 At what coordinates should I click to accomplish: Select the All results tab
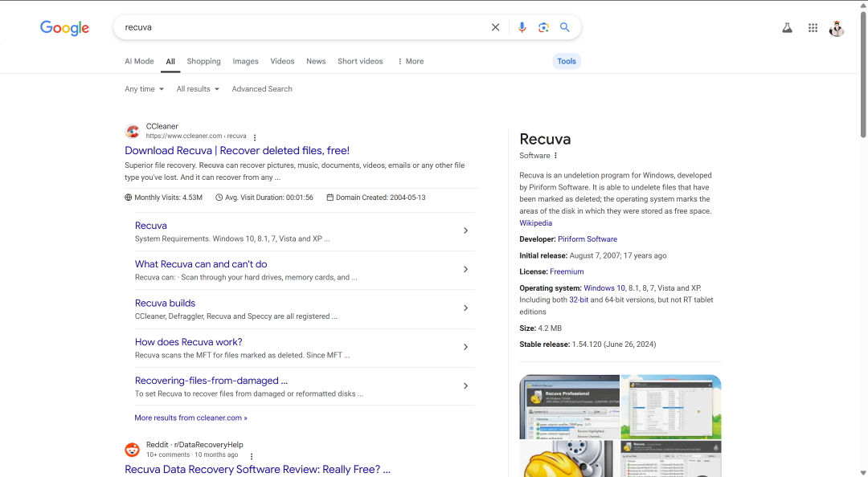170,61
